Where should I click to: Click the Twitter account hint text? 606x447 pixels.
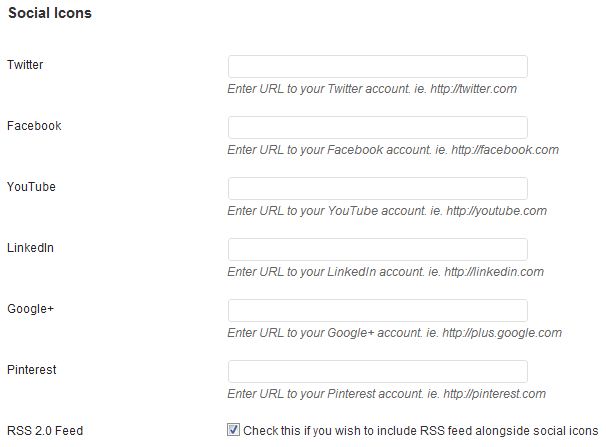point(372,89)
